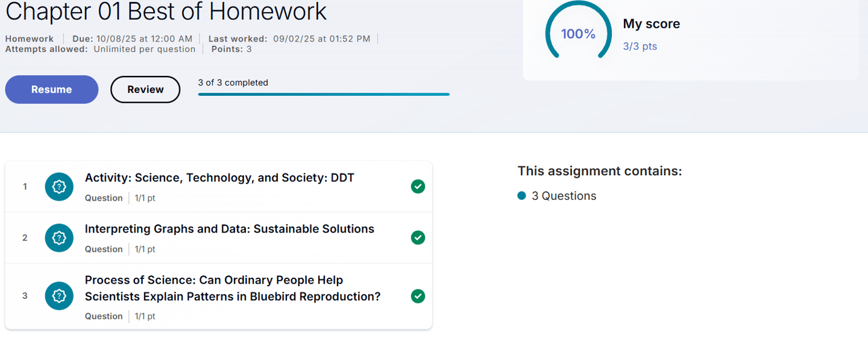Viewport: 868px width, 353px height.
Task: Open Process of Science Bluebird Reproduction question
Action: (232, 289)
